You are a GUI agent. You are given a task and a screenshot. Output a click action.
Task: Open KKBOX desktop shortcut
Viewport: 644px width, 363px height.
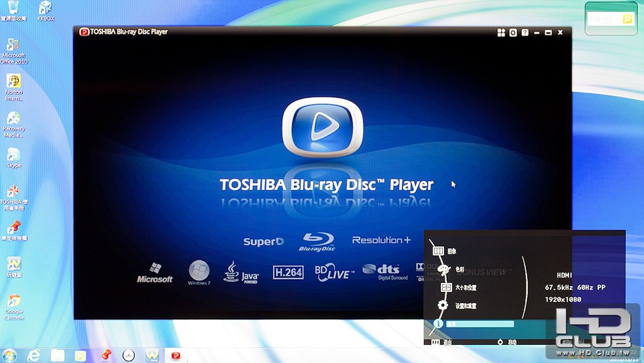pos(46,11)
